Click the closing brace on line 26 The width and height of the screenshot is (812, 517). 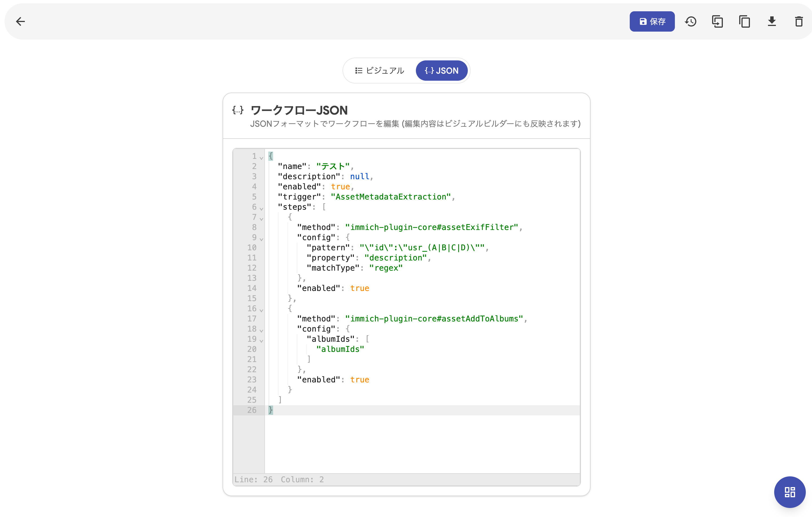point(271,410)
